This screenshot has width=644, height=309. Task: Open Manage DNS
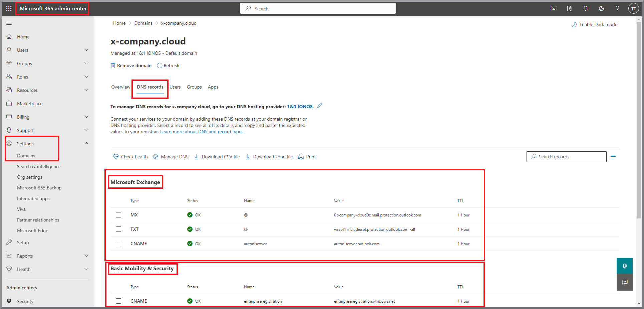(171, 157)
